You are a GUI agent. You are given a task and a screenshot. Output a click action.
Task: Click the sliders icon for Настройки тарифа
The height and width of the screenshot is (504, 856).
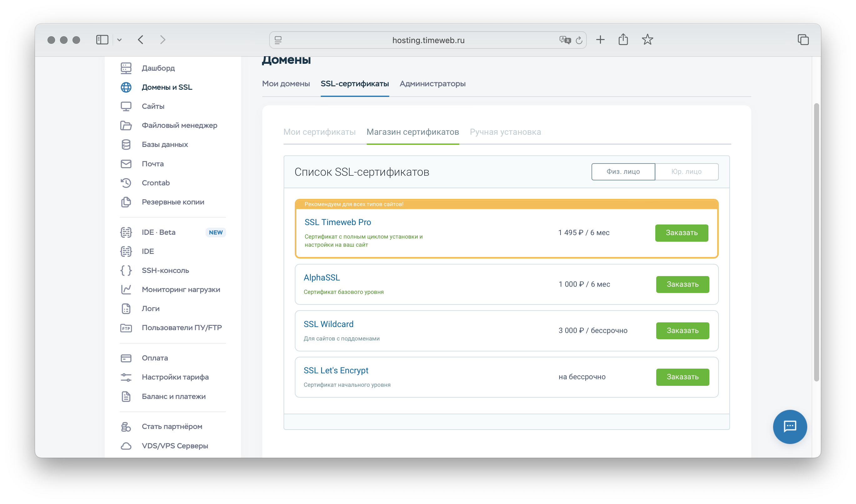(x=126, y=377)
